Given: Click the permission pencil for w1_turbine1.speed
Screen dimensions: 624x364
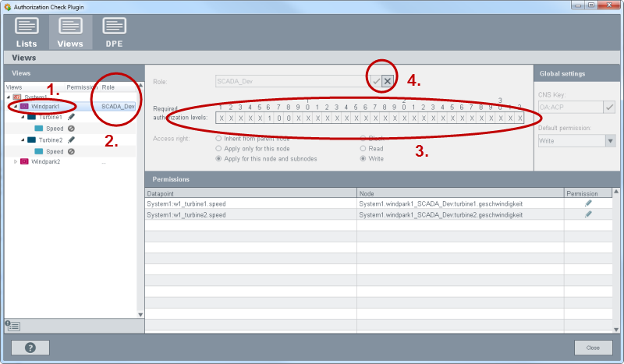Looking at the screenshot, I should coord(588,203).
